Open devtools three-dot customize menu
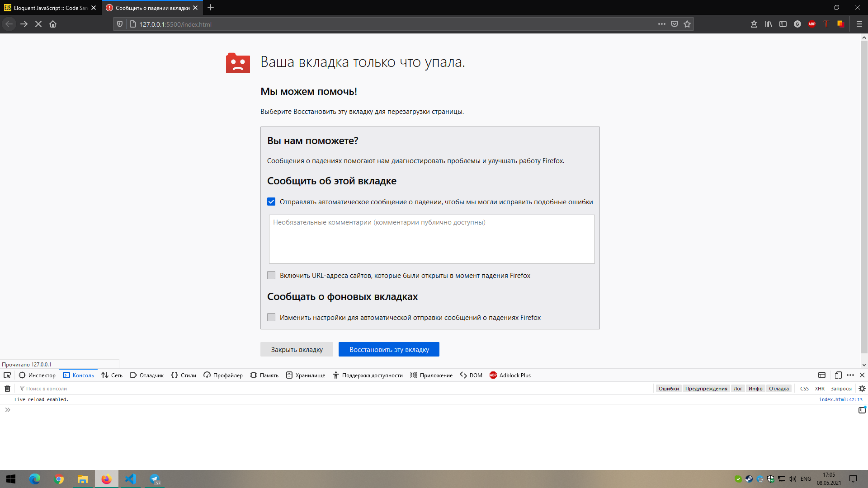Image resolution: width=868 pixels, height=488 pixels. click(850, 375)
